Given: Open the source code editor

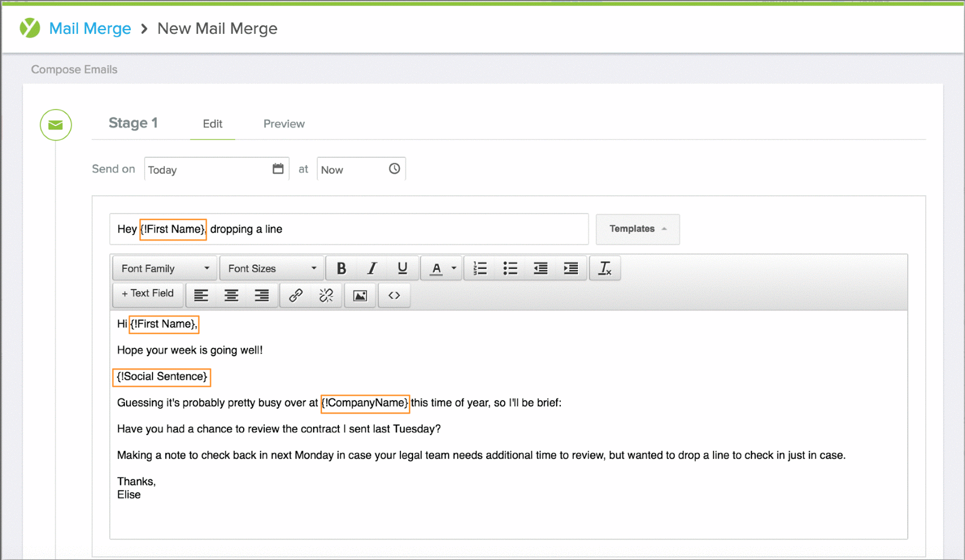Looking at the screenshot, I should [x=394, y=295].
